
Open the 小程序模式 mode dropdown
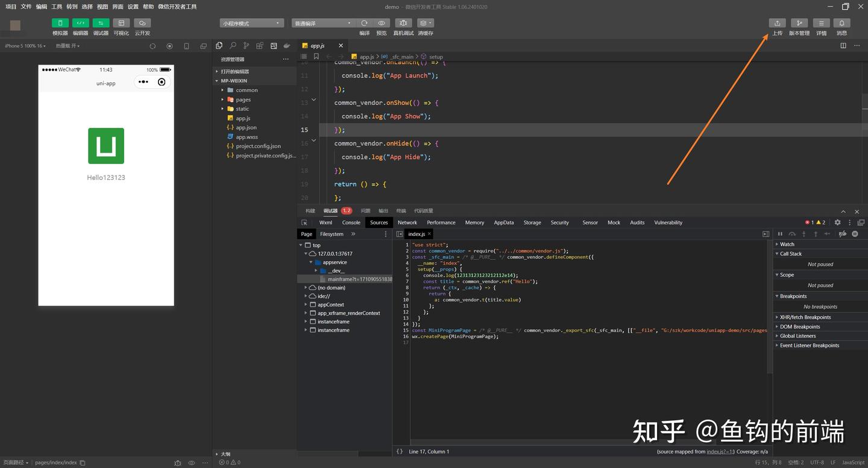[251, 24]
